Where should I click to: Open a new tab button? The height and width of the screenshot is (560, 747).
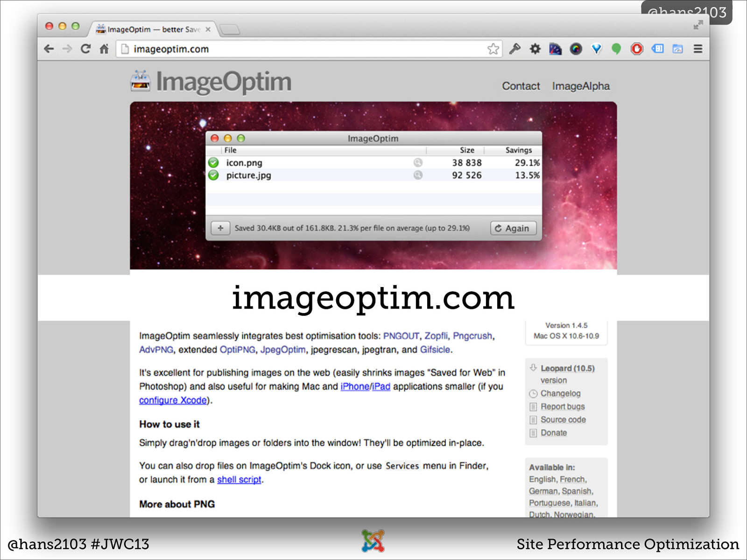point(229,30)
